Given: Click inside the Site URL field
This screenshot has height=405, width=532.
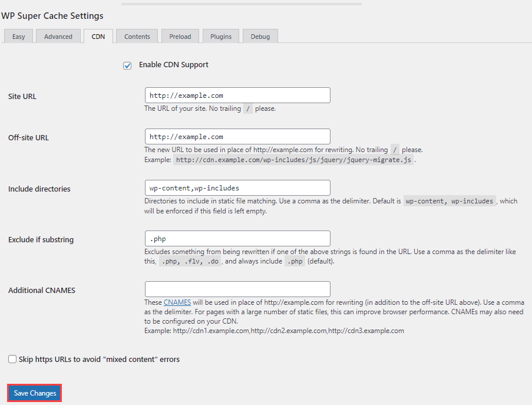Looking at the screenshot, I should click(x=237, y=95).
